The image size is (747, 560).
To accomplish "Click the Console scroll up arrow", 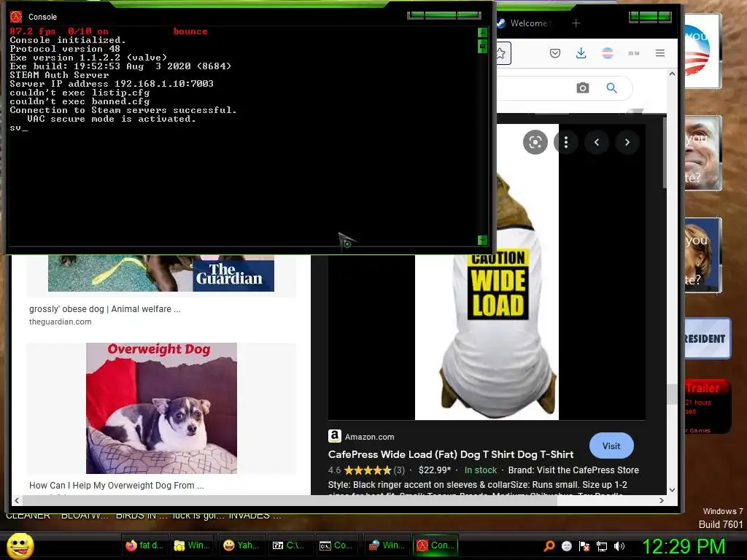I will click(x=482, y=32).
